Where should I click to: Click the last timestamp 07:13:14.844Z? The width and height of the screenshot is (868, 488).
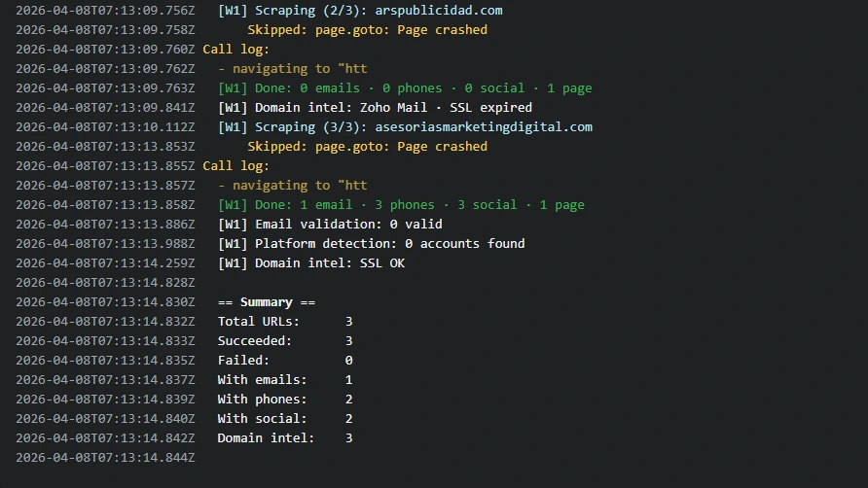pos(105,458)
